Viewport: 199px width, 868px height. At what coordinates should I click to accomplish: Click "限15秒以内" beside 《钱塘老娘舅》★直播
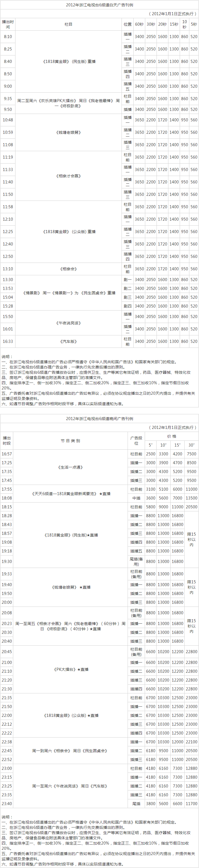coord(191,587)
